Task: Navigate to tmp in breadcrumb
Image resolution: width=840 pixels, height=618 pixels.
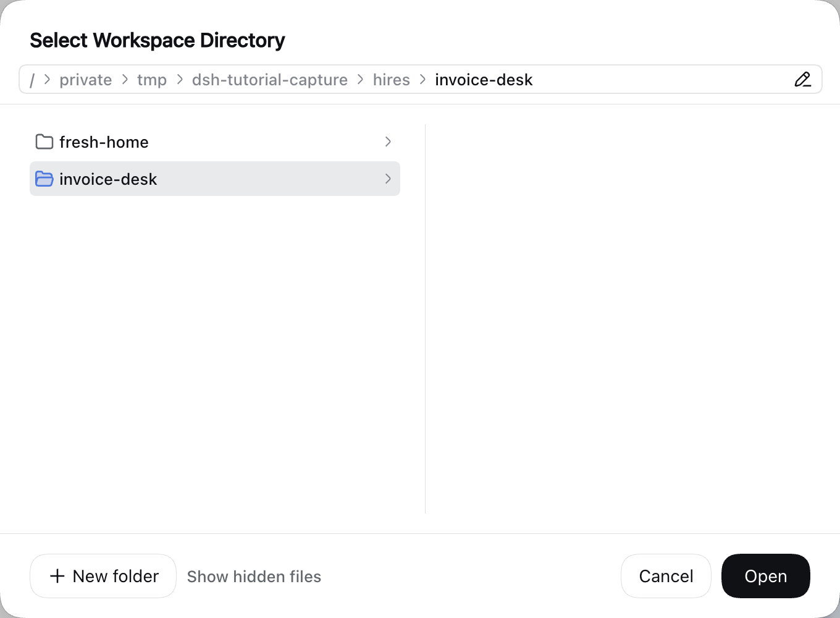Action: (x=152, y=80)
